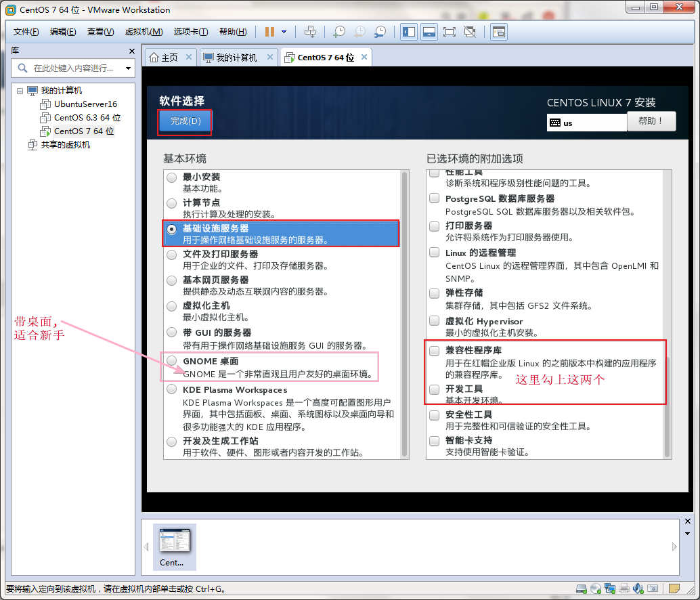Image resolution: width=700 pixels, height=600 pixels.
Task: Enter full screen mode icon
Action: (x=449, y=32)
